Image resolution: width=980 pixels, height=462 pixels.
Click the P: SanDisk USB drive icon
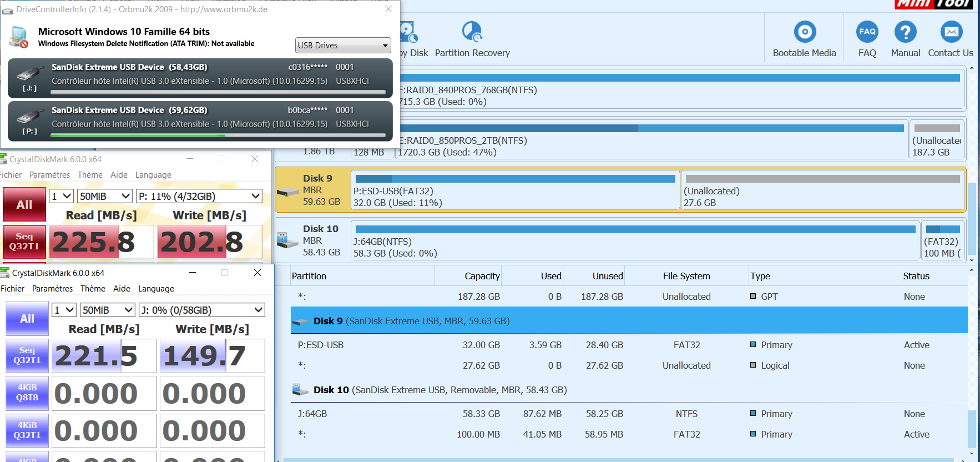[30, 117]
